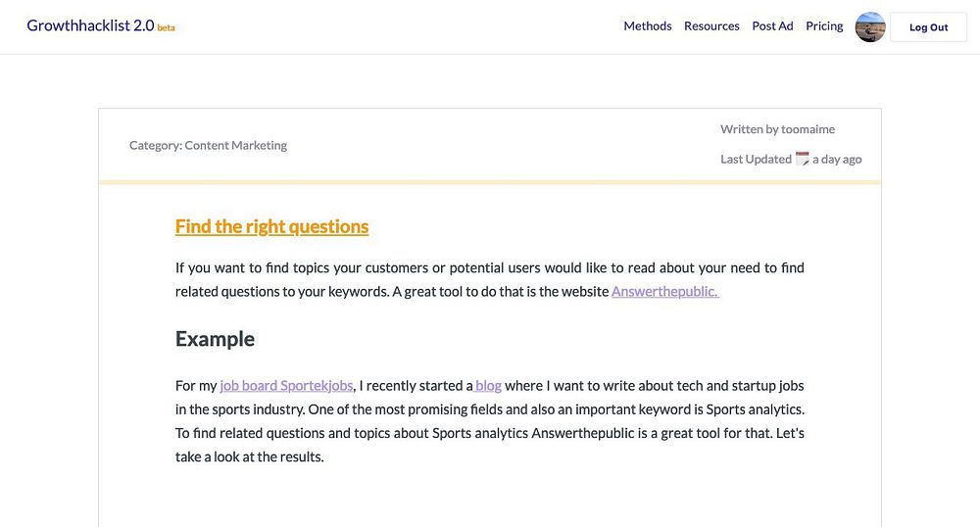Open the blog hyperlink
The image size is (980, 527).
pyautogui.click(x=488, y=385)
